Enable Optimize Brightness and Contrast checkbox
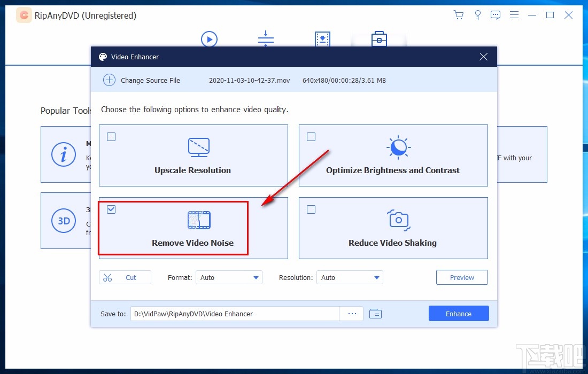 point(311,137)
